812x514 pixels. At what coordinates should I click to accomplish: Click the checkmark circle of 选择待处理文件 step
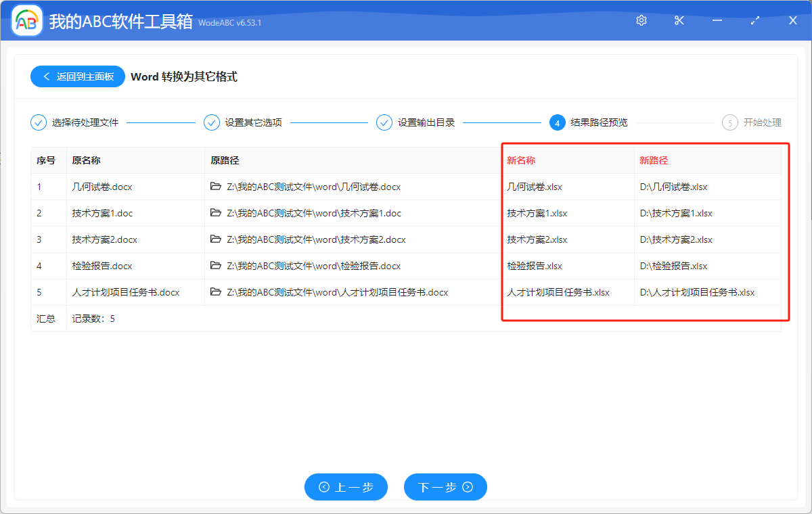pyautogui.click(x=39, y=122)
